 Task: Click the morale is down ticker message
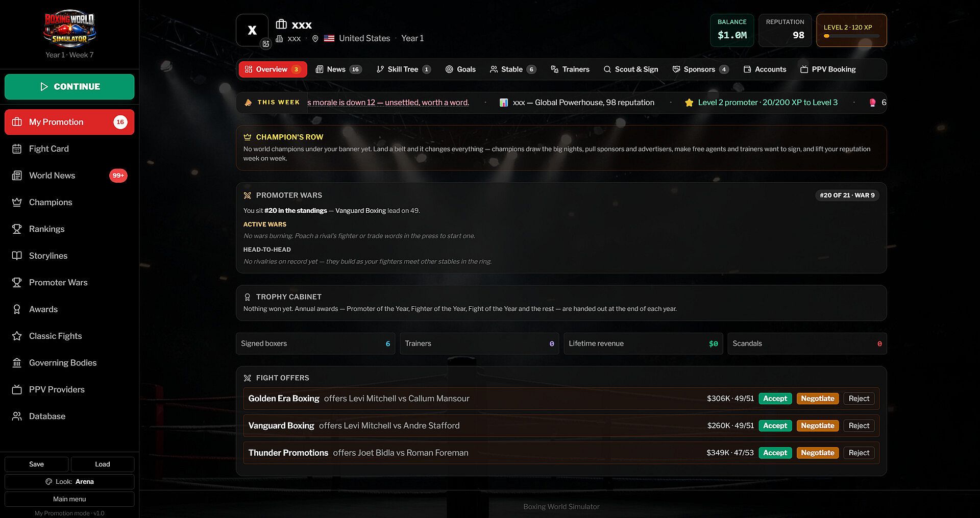(x=388, y=103)
